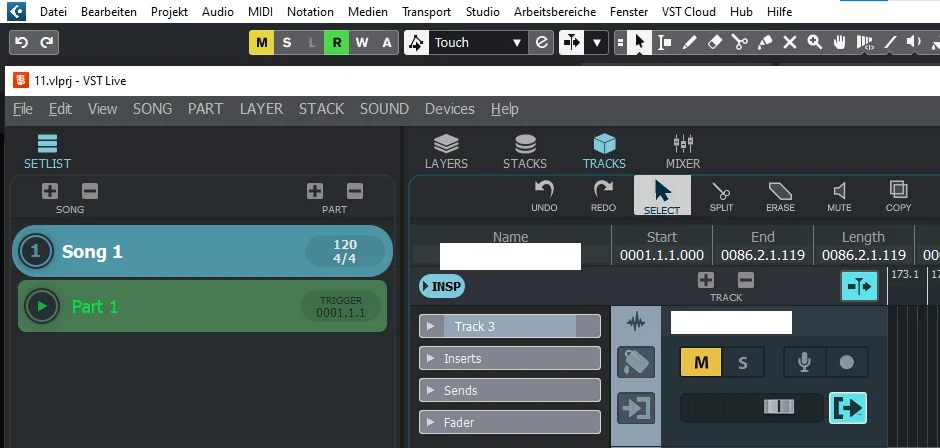Solo Track 3 with S button
Viewport: 940px width, 448px height.
[x=743, y=362]
